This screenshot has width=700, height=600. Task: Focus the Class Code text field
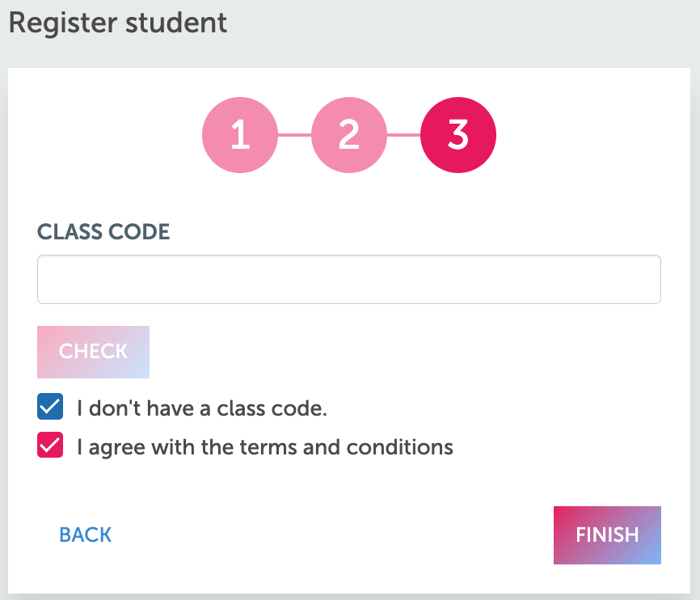pos(349,280)
